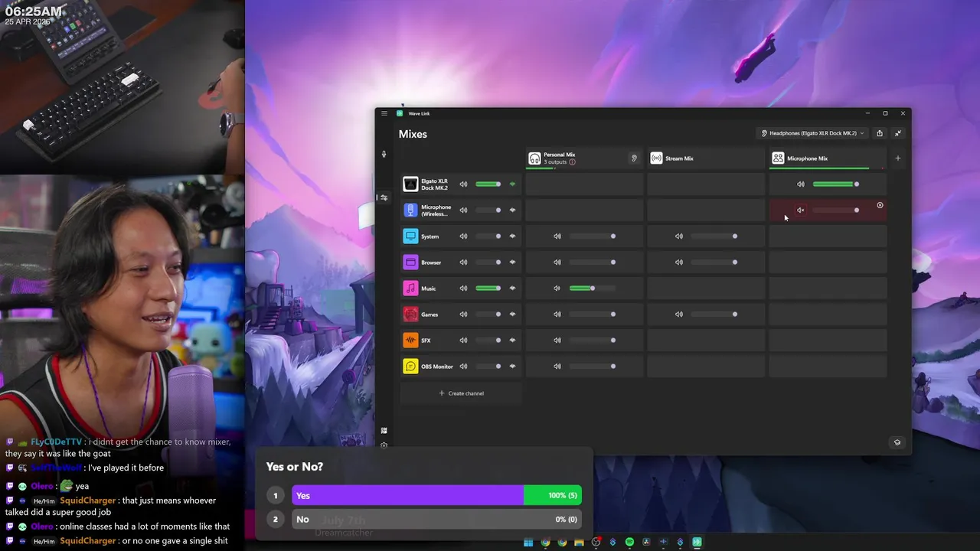Open the grid icon at sidebar bottom

pos(384,430)
